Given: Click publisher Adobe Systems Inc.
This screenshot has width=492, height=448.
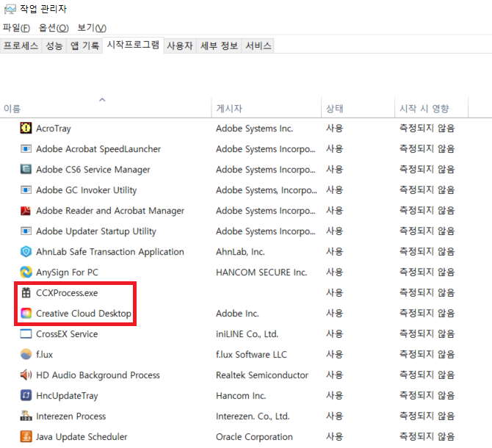Looking at the screenshot, I should [254, 129].
